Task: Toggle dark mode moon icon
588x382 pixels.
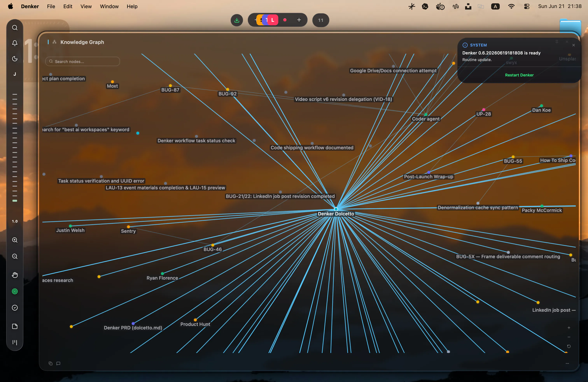Action: (15, 59)
